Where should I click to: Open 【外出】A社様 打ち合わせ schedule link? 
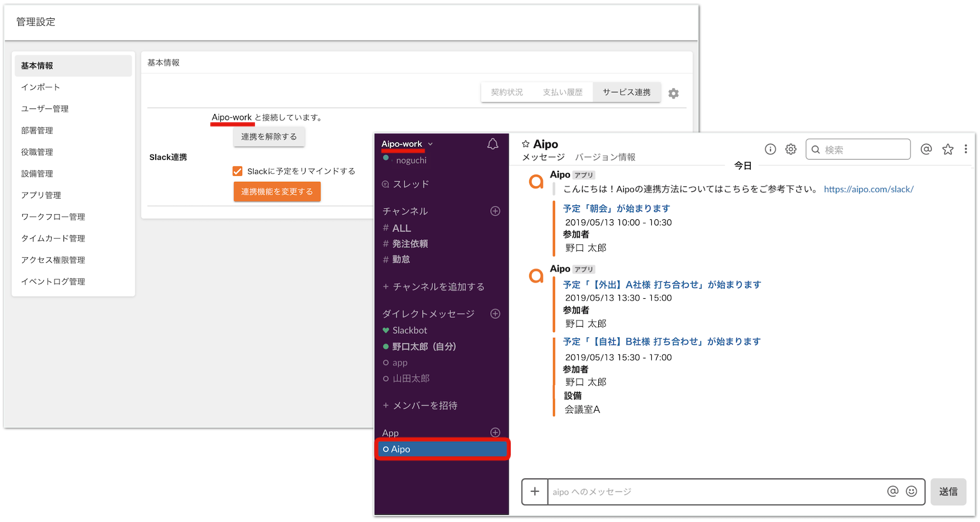tap(662, 285)
